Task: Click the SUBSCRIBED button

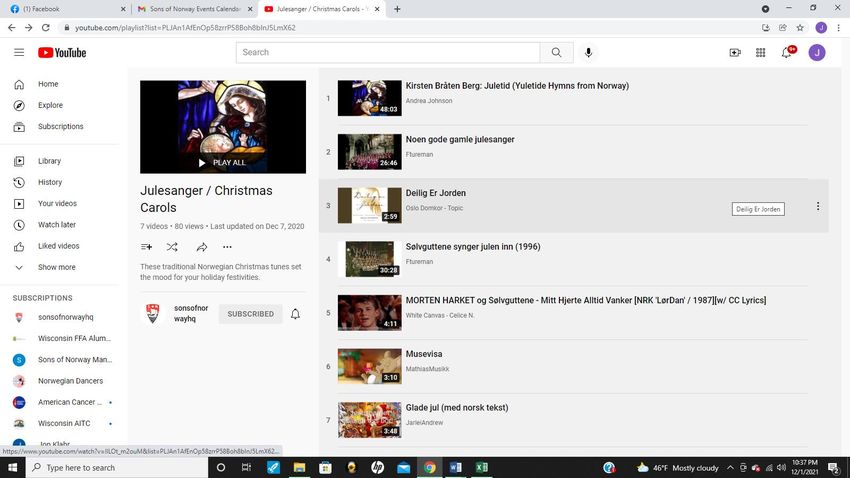Action: pyautogui.click(x=250, y=314)
